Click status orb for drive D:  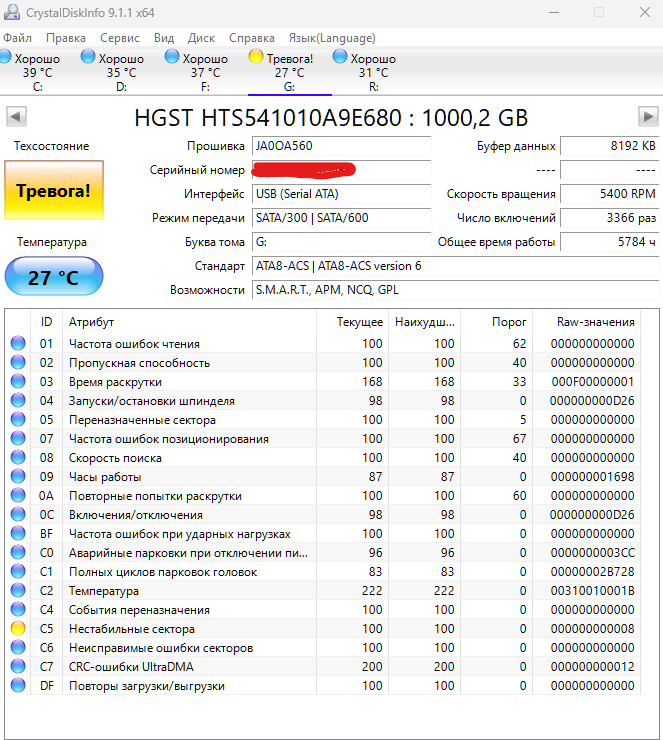click(x=88, y=57)
